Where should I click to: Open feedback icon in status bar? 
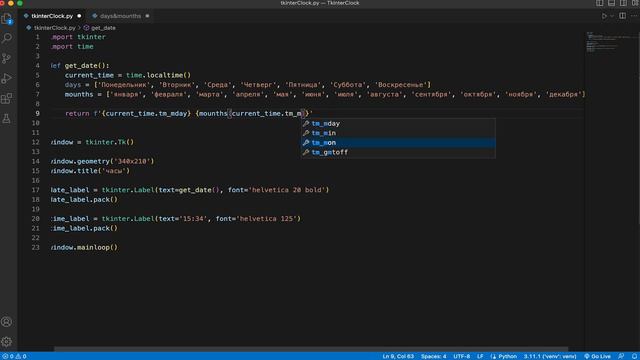621,356
